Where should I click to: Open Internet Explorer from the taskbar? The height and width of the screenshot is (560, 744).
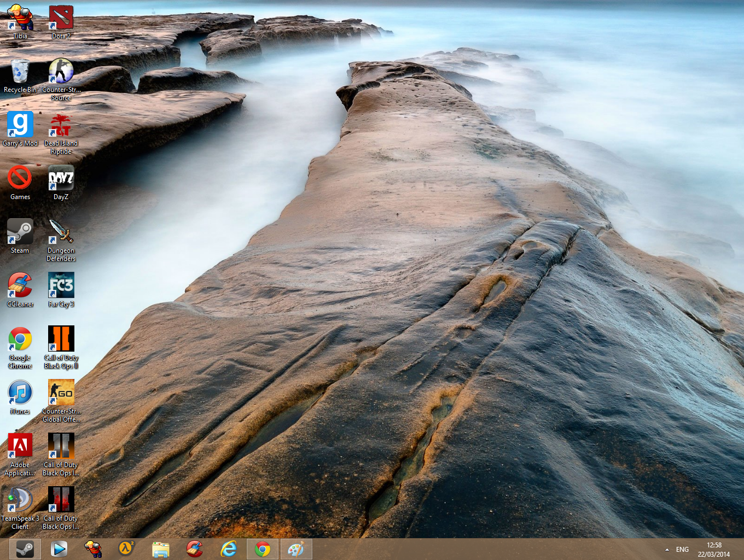[229, 549]
